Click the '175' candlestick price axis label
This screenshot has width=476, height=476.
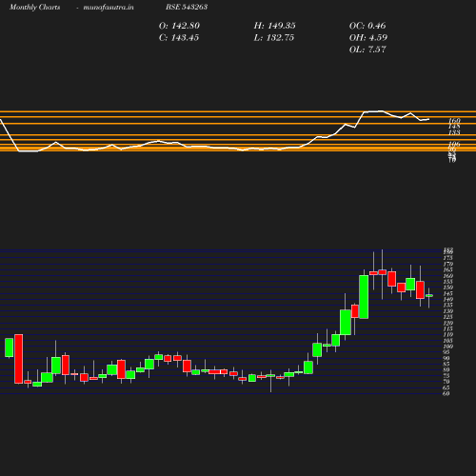pos(448,258)
